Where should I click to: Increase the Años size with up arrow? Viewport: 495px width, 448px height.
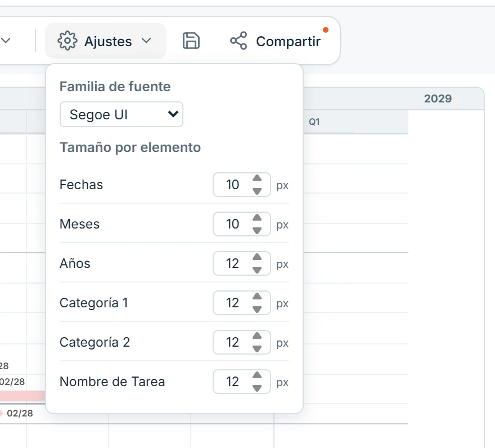(x=257, y=257)
